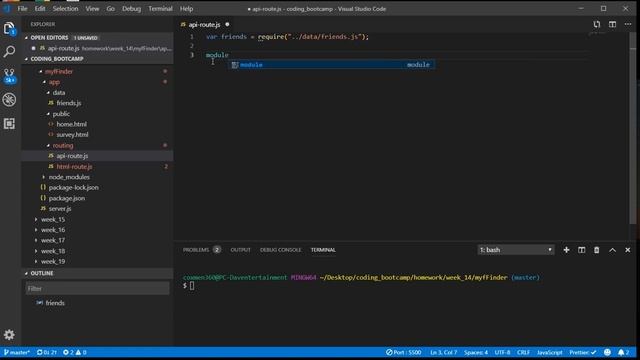Viewport: 640px width, 360px height.
Task: Switch to the Output panel tab
Action: coord(240,250)
